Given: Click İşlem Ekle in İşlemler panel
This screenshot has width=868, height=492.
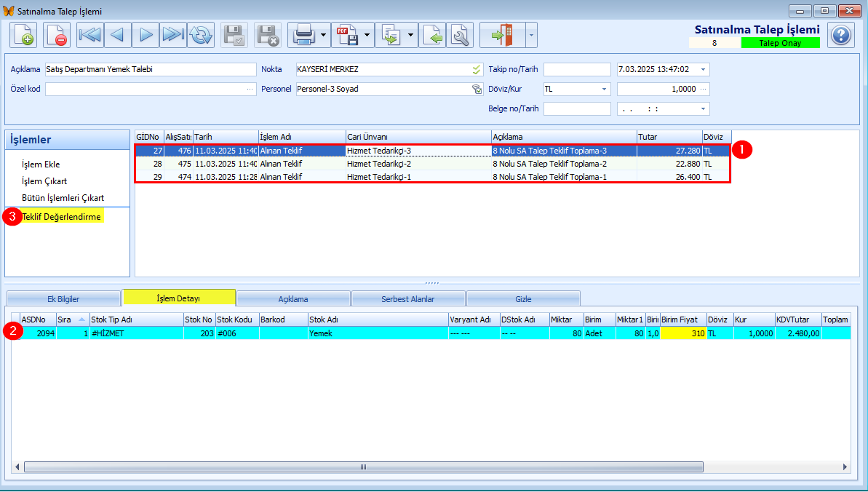Looking at the screenshot, I should pos(41,164).
